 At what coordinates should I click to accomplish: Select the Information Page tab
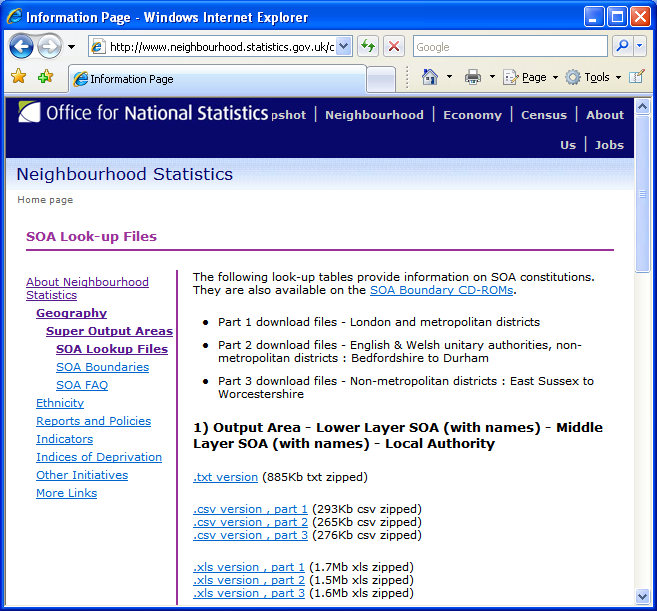[215, 79]
